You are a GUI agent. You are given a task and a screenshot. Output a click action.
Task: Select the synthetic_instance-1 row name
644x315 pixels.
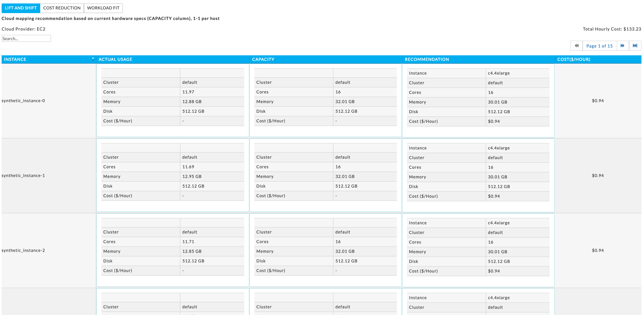click(23, 176)
